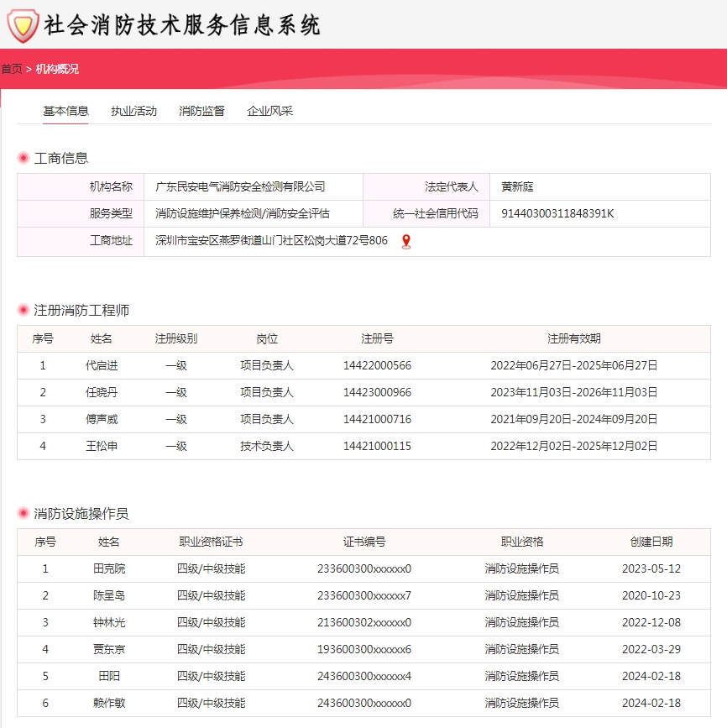
Task: Select engineer 代启进 in the table
Action: pos(102,365)
